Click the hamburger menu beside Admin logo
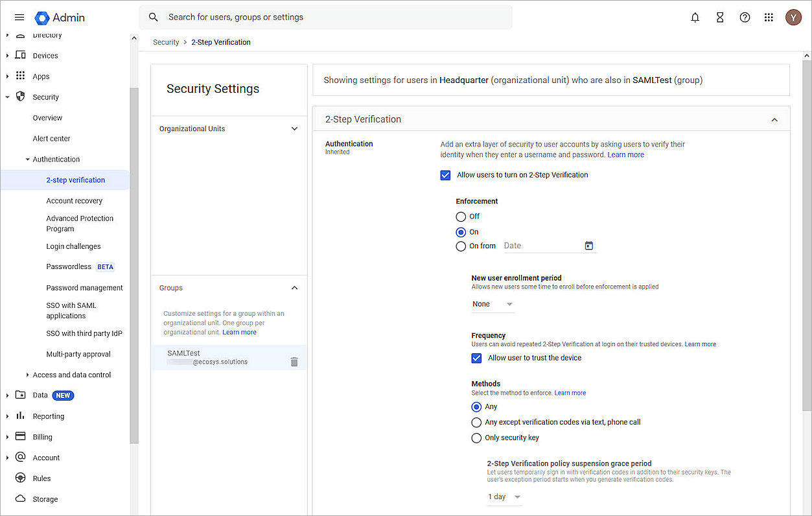 (x=19, y=18)
